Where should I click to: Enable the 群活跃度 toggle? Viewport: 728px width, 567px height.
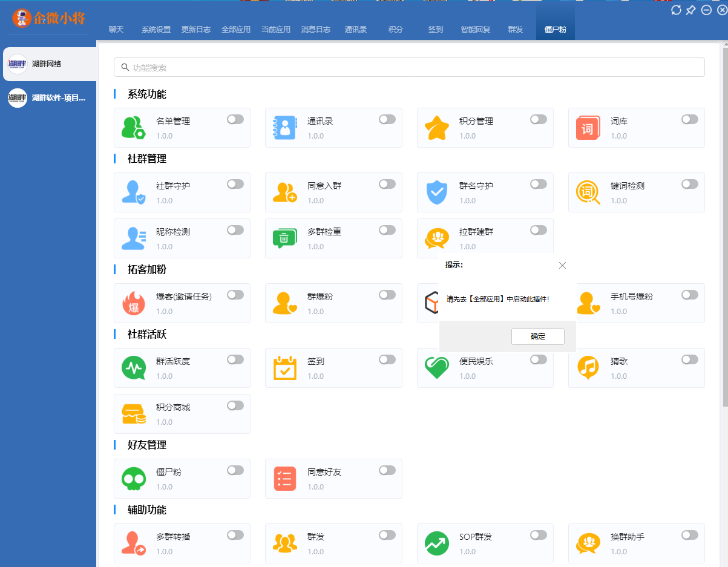[x=235, y=359]
